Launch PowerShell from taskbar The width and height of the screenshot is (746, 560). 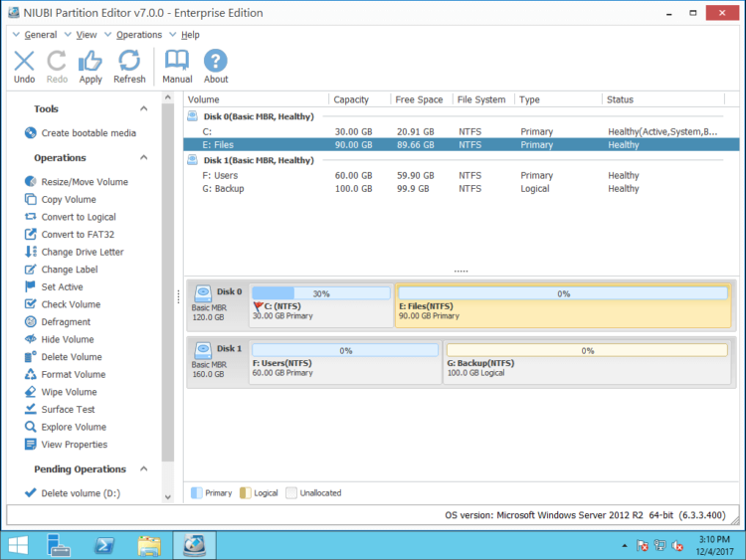click(x=104, y=545)
